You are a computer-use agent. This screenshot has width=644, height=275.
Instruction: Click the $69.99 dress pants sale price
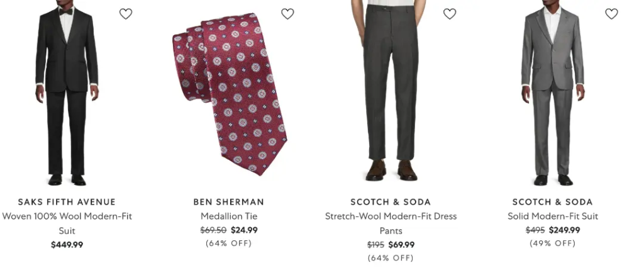pos(401,245)
